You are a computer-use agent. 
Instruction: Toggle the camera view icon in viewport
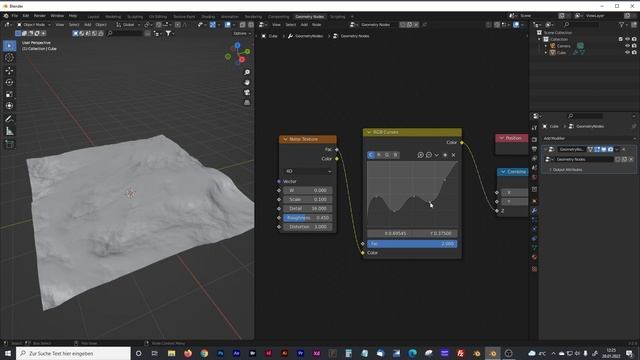pos(247,93)
